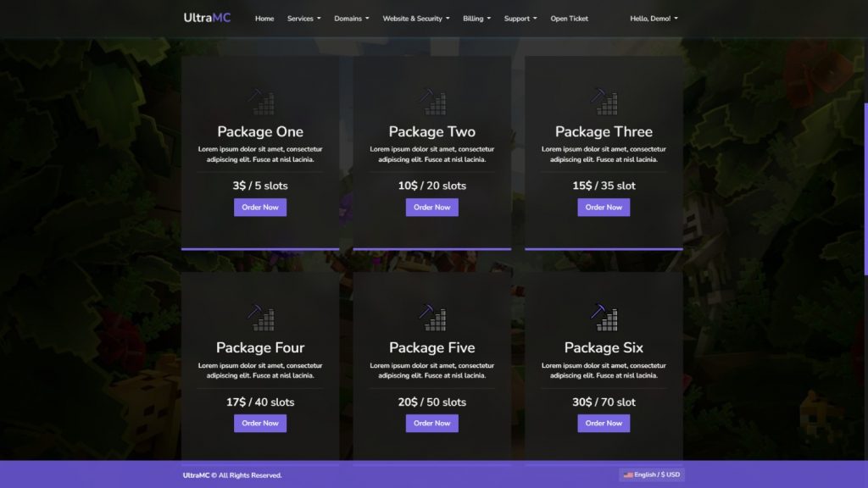Expand Website & Security menu
Screen dimensions: 868x488
click(415, 19)
